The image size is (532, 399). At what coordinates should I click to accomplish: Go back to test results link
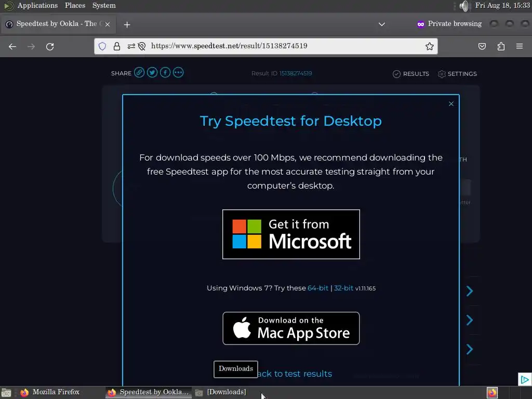[x=295, y=374]
